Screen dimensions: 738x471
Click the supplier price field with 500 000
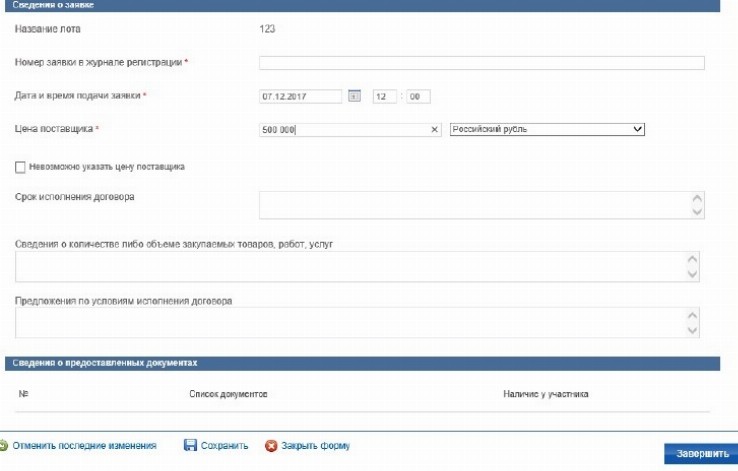tap(343, 129)
